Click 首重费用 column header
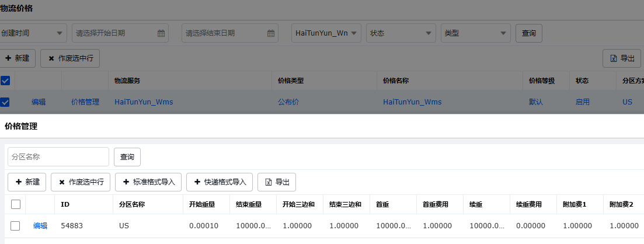The height and width of the screenshot is (244, 644). [436, 204]
